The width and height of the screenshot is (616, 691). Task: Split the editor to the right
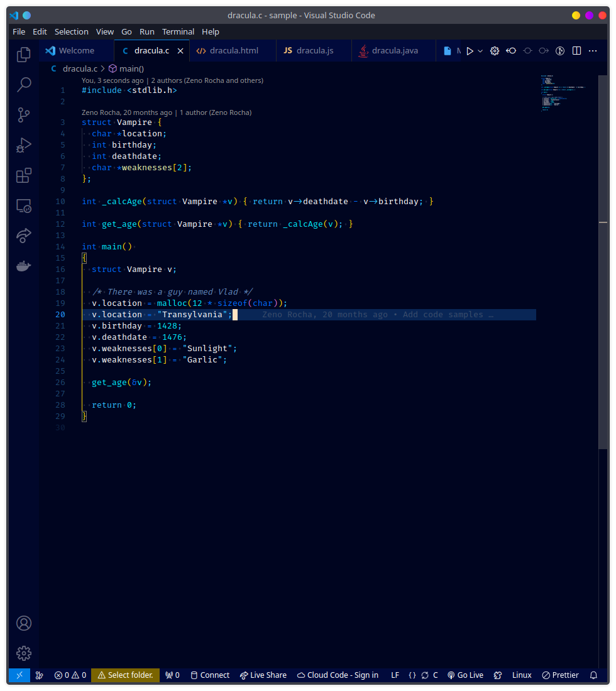pos(577,51)
